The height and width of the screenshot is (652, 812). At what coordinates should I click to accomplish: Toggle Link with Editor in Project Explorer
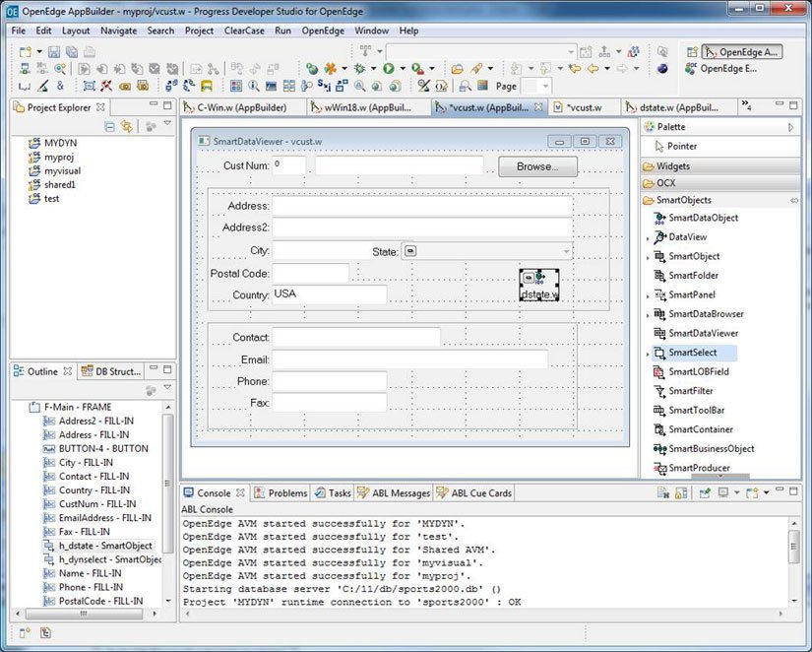(126, 127)
